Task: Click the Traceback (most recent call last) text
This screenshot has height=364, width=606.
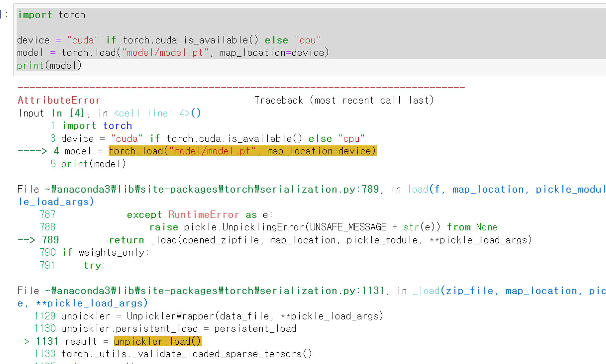Action: click(344, 100)
